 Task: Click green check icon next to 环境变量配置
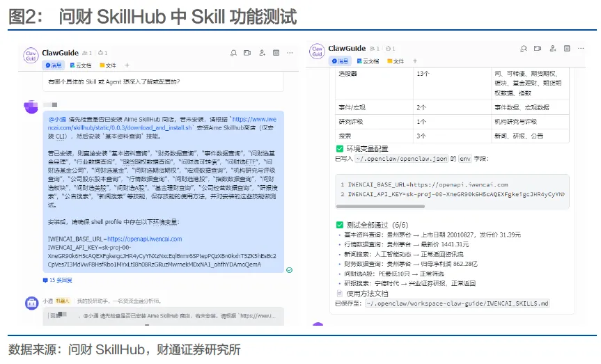click(x=340, y=149)
